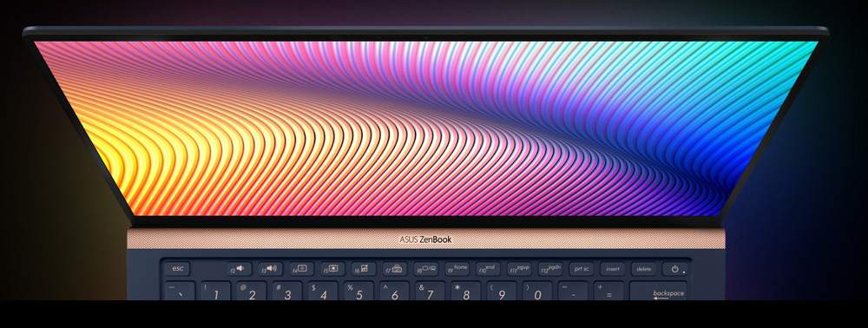Click the f8 display switch key
The image size is (868, 328).
click(426, 269)
